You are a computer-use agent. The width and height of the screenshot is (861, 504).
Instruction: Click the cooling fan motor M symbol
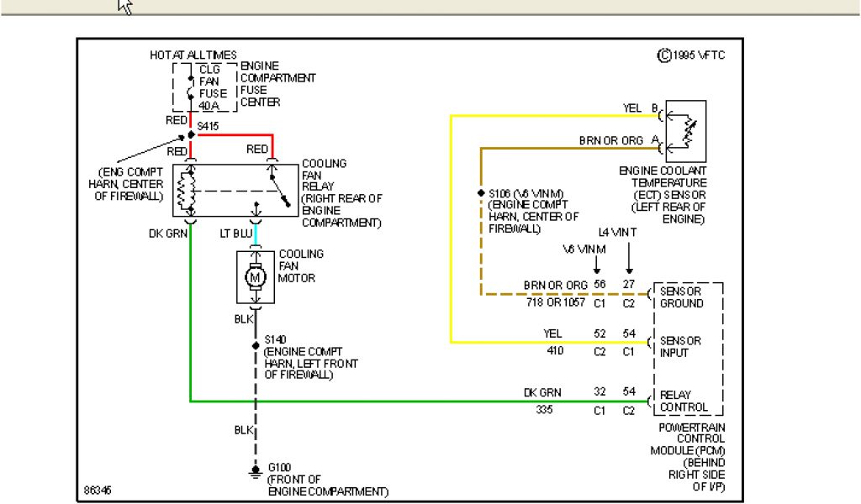click(x=255, y=276)
